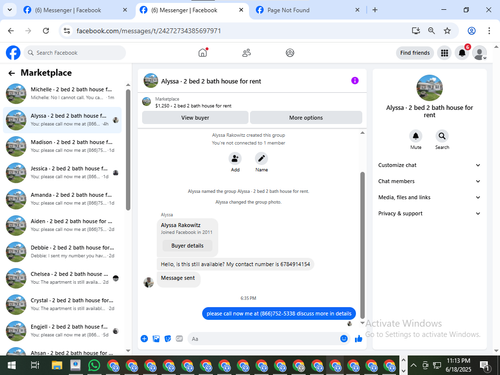Click the browser address bar URL

point(149,31)
